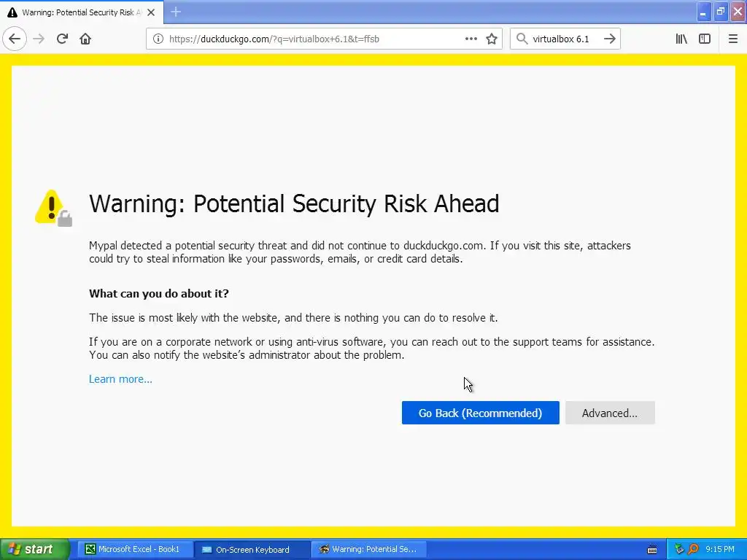The width and height of the screenshot is (747, 560).
Task: Switch to On-Screen Keyboard taskbar item
Action: click(x=252, y=550)
